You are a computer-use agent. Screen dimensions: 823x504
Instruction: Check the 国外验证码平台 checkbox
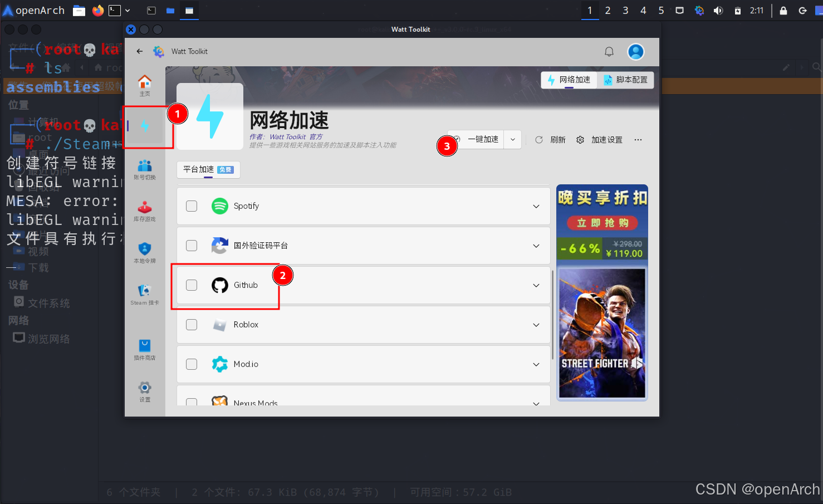pyautogui.click(x=192, y=246)
